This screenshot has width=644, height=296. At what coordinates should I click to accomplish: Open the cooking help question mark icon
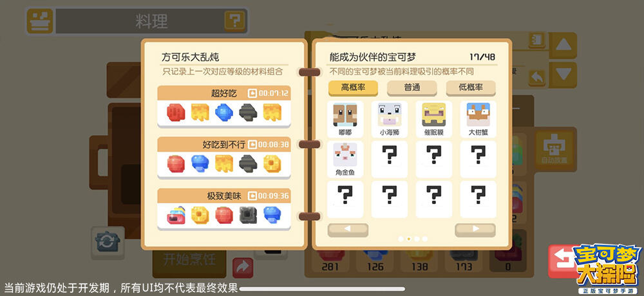pyautogui.click(x=234, y=20)
